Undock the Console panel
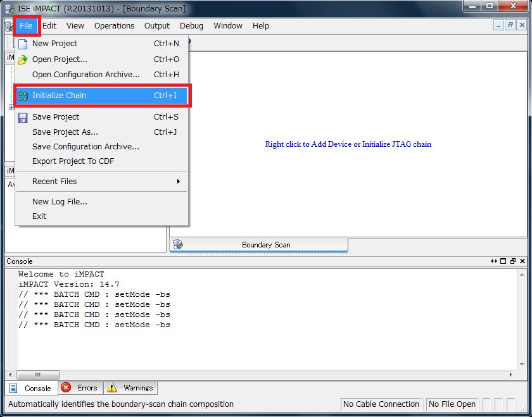The height and width of the screenshot is (417, 532). (x=512, y=261)
